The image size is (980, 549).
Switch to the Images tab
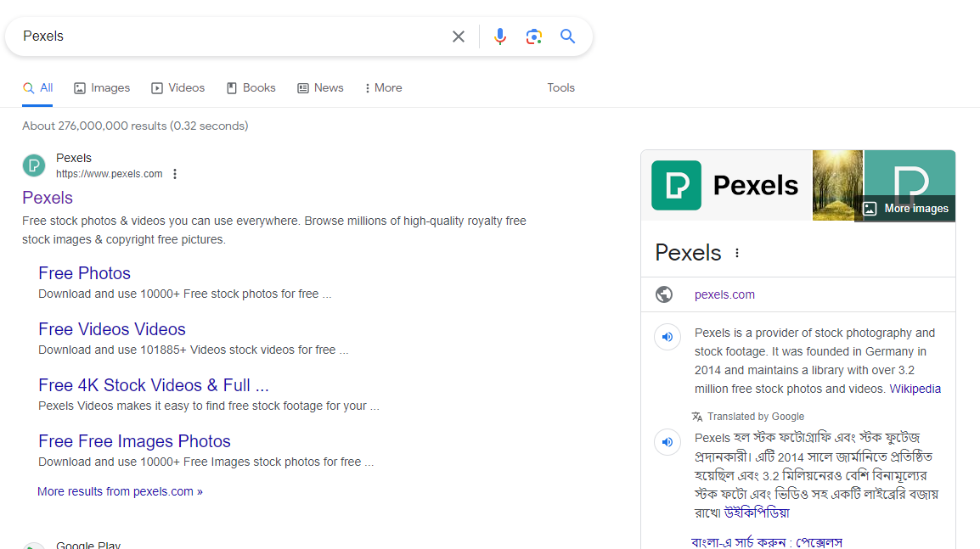(x=101, y=87)
